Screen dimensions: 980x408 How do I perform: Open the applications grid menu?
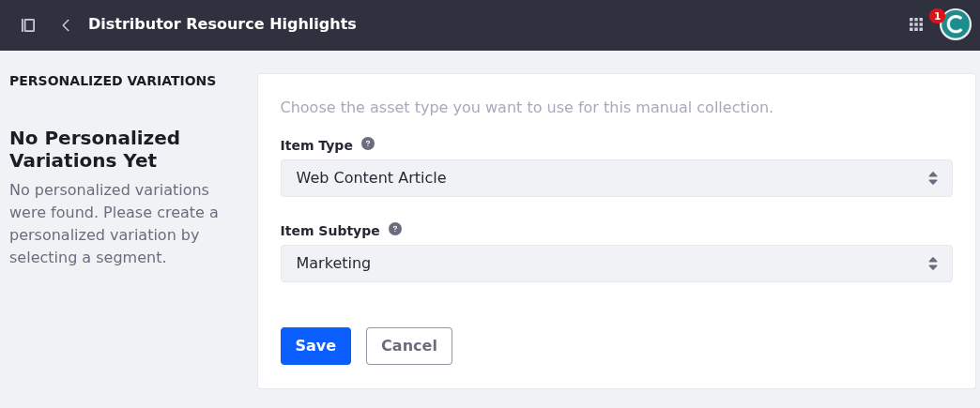coord(916,24)
